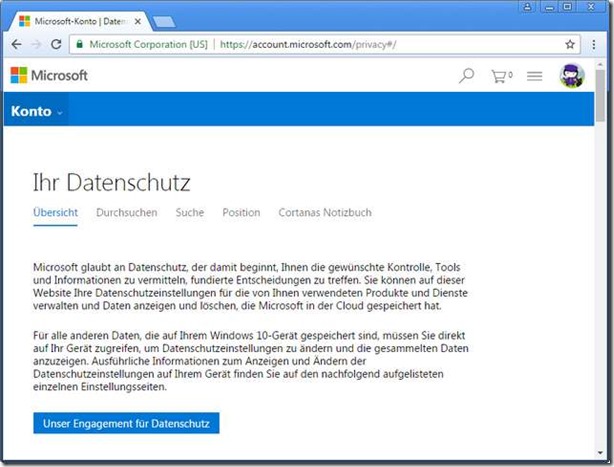The height and width of the screenshot is (467, 614).
Task: Click the page scrollbar thumb
Action: click(x=600, y=95)
